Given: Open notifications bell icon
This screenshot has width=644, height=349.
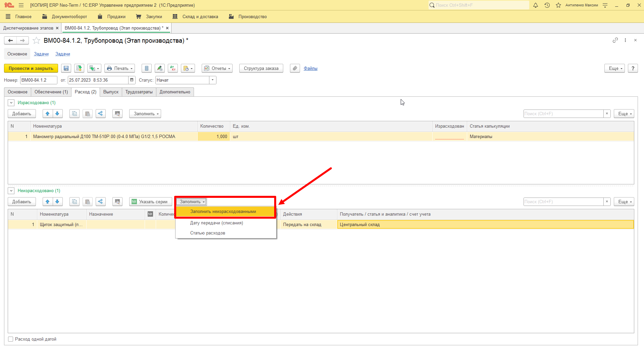Looking at the screenshot, I should click(x=536, y=5).
